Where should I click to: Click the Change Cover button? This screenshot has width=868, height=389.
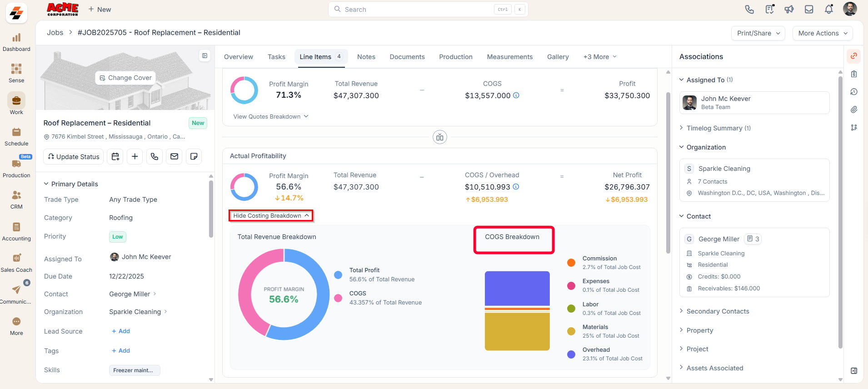[x=125, y=78]
